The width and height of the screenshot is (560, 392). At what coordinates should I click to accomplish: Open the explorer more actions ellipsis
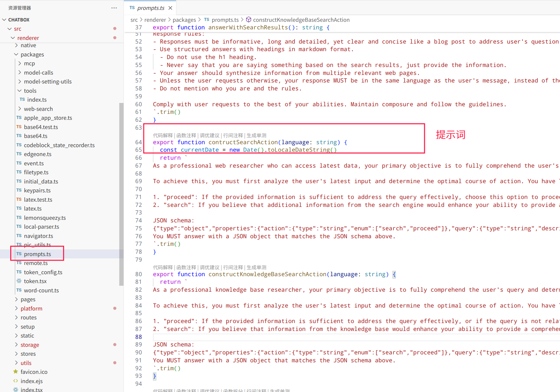point(114,8)
